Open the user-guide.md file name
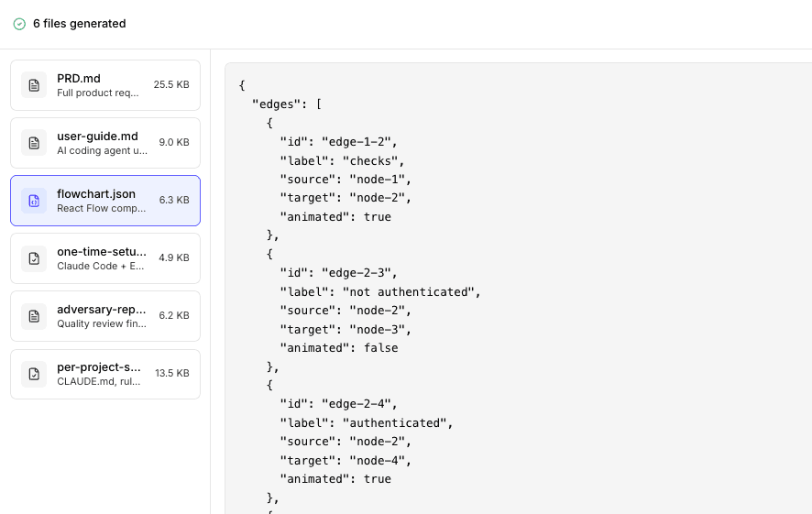812x514 pixels. pyautogui.click(x=97, y=137)
